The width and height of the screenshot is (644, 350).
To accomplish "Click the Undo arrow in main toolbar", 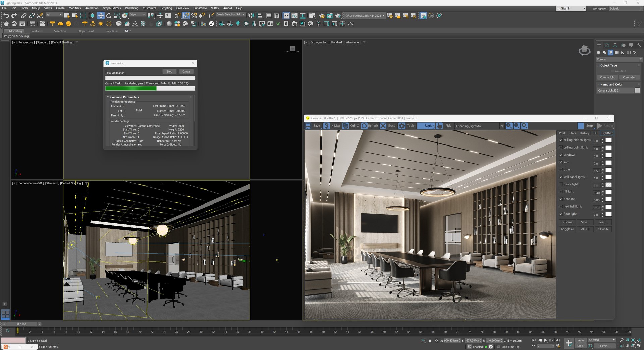I will [x=6, y=15].
